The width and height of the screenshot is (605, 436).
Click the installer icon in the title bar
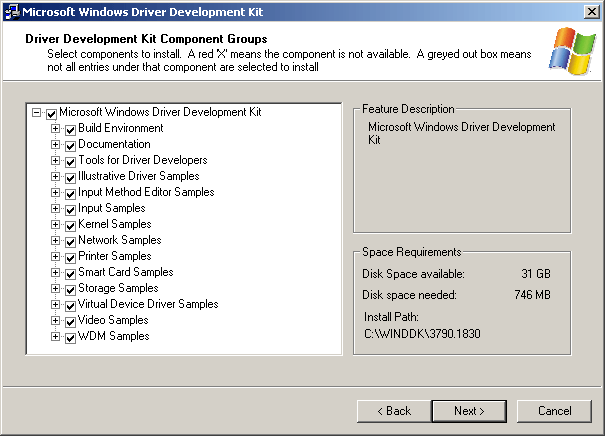(11, 12)
